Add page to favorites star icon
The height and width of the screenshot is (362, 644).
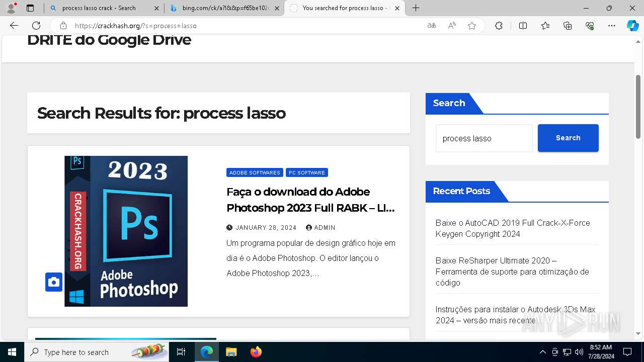click(472, 26)
